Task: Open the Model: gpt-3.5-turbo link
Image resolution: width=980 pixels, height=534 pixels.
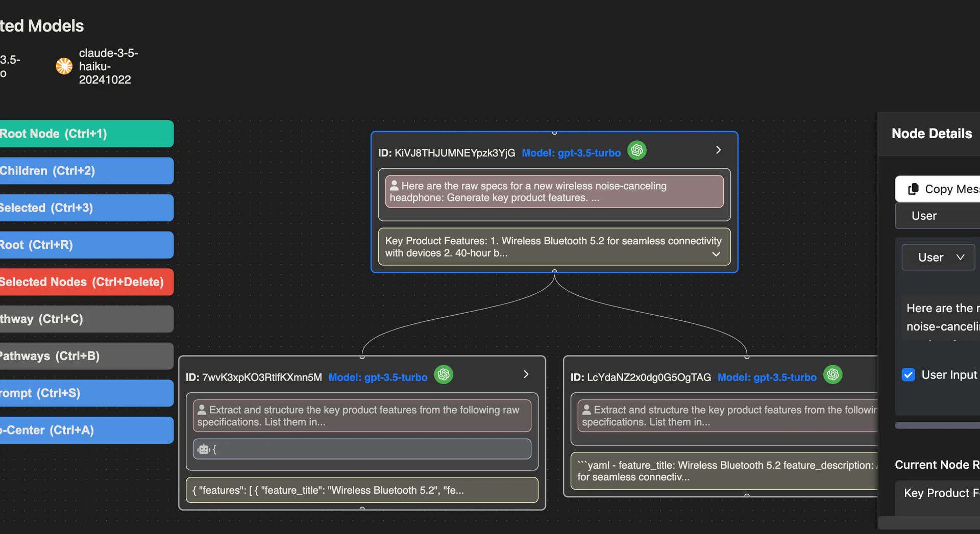Action: pyautogui.click(x=571, y=152)
